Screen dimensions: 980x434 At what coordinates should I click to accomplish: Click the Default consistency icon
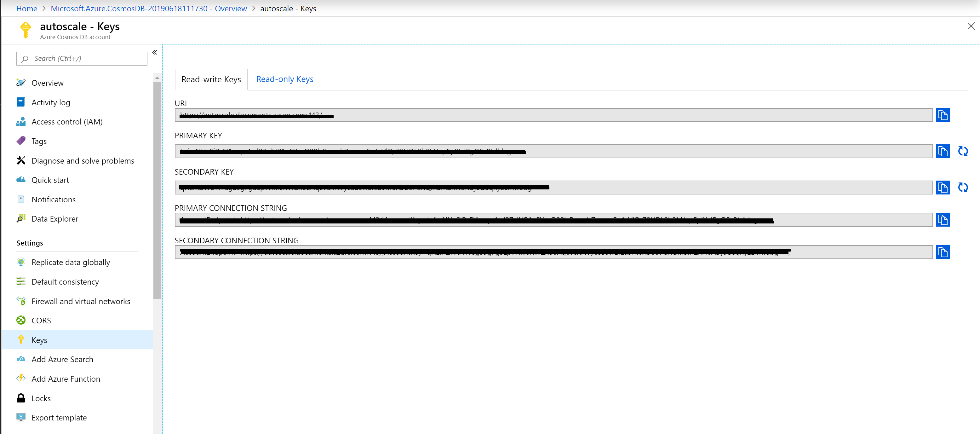click(21, 281)
